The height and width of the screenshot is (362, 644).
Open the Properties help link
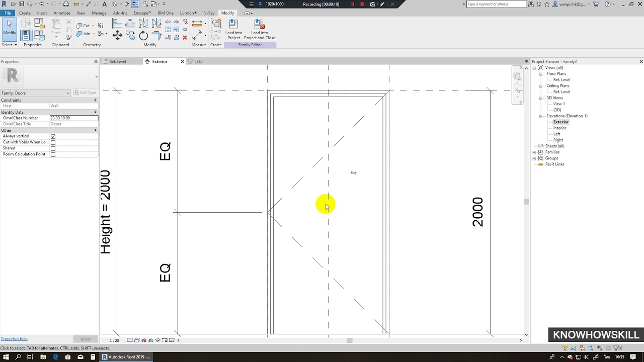click(x=14, y=339)
